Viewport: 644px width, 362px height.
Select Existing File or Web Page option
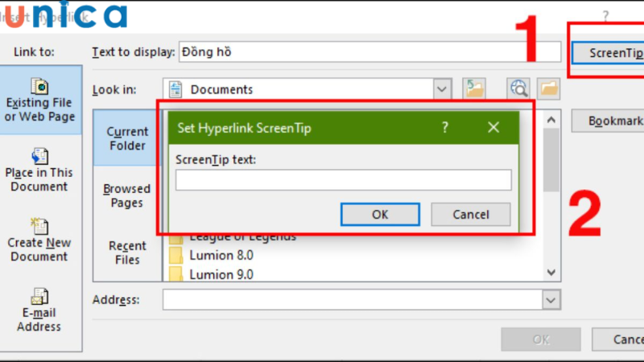tap(40, 100)
